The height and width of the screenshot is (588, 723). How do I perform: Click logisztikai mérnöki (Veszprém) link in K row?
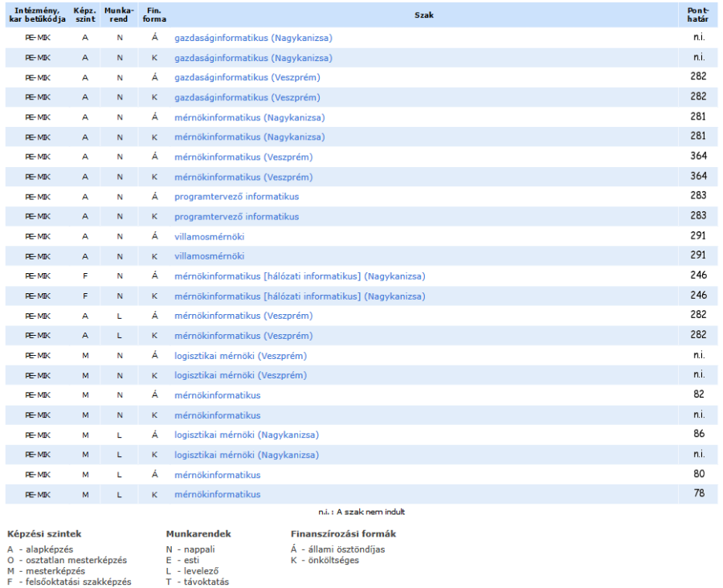pyautogui.click(x=240, y=376)
